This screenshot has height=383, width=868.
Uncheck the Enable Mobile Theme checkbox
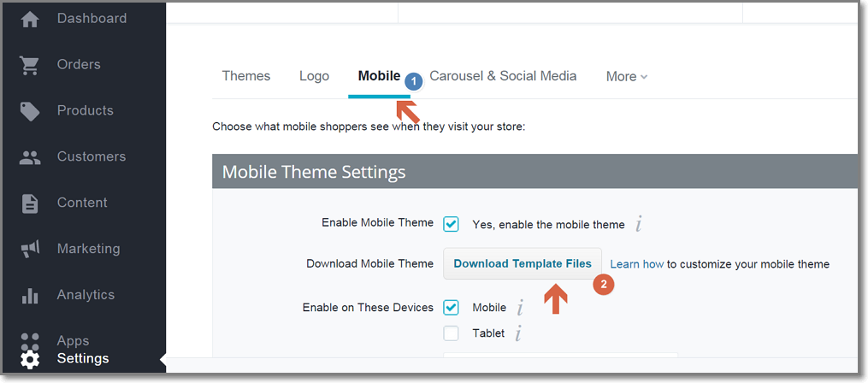tap(451, 225)
